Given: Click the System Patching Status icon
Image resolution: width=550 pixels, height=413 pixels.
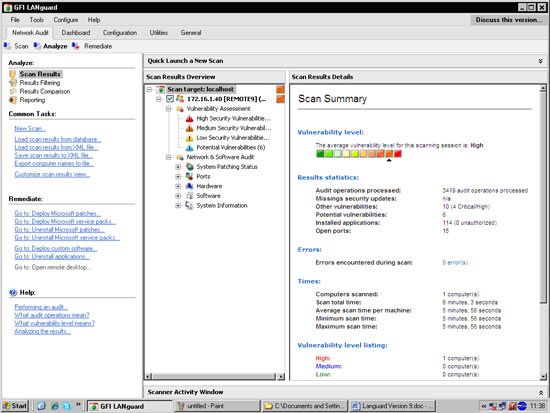Looking at the screenshot, I should [189, 167].
